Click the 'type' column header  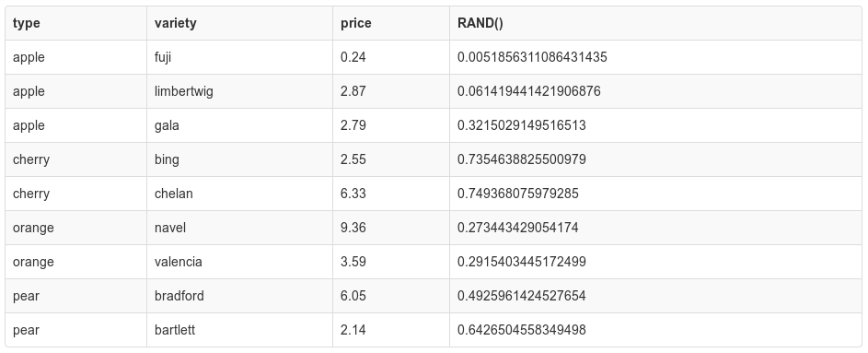point(75,23)
